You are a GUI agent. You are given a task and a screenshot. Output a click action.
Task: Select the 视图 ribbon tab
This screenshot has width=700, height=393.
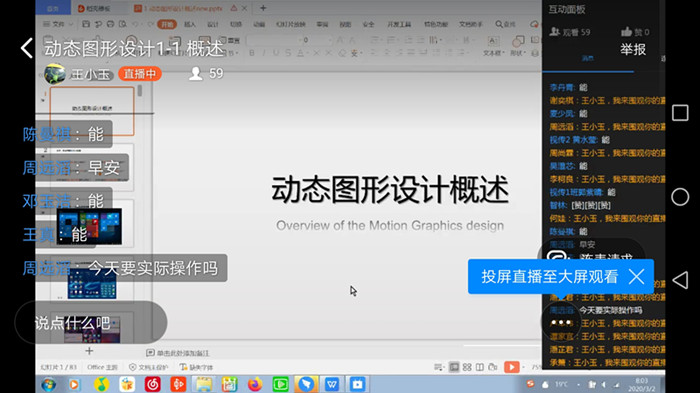[x=345, y=24]
